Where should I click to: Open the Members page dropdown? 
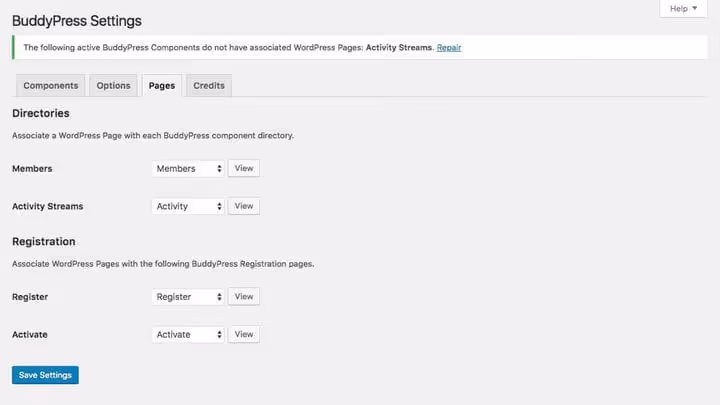tap(188, 169)
